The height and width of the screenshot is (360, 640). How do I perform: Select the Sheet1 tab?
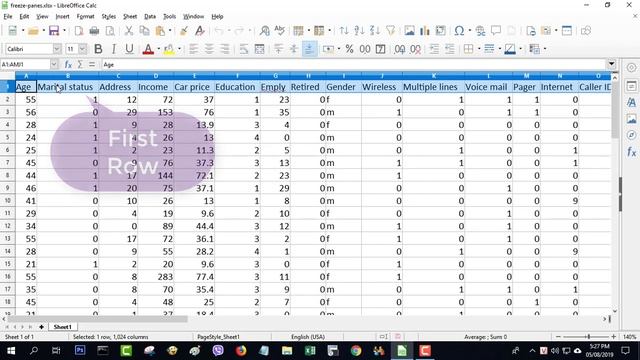(x=62, y=327)
